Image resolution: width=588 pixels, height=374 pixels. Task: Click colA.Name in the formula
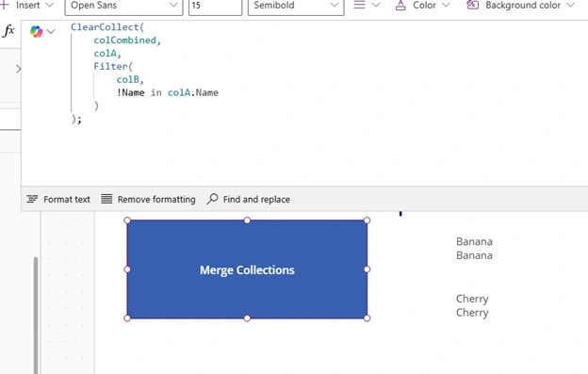pyautogui.click(x=193, y=92)
